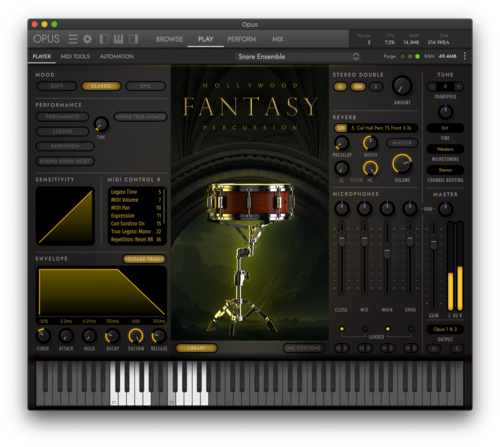Click the envelope Sustain knob

tap(136, 336)
